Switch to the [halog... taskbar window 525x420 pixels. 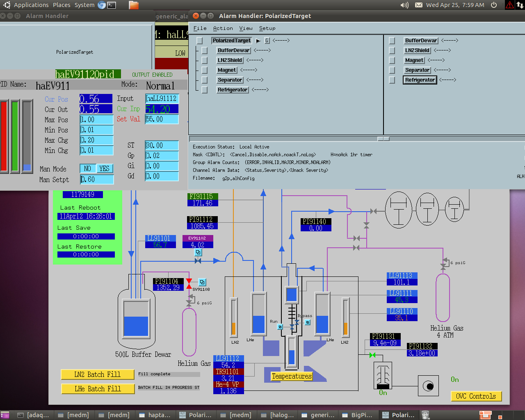(277, 415)
